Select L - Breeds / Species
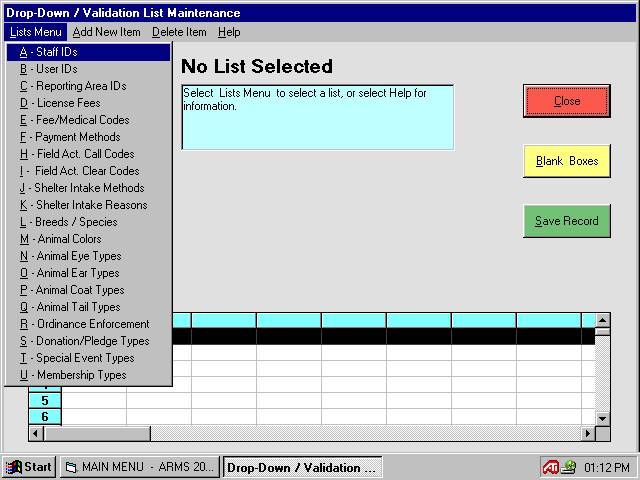This screenshot has width=640, height=480. tap(89, 222)
